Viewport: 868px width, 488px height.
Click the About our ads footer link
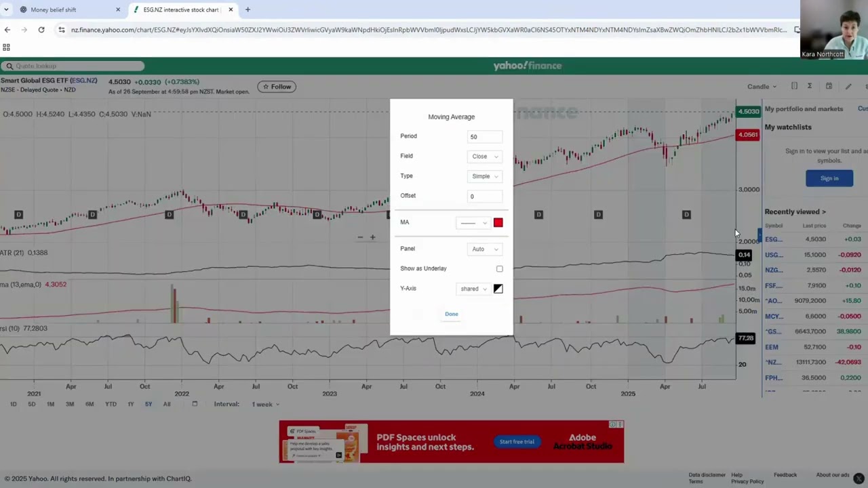point(833,475)
